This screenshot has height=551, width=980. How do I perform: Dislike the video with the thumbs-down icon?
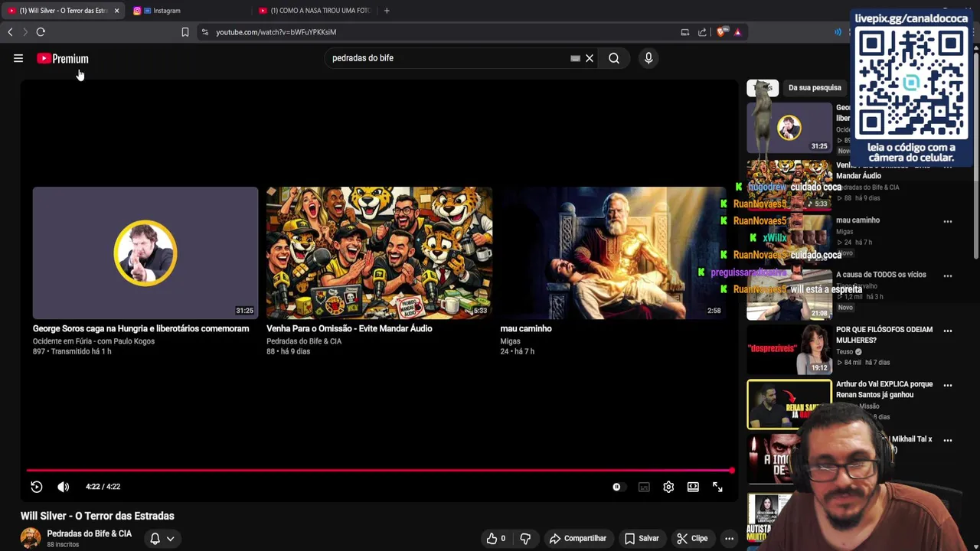(525, 539)
